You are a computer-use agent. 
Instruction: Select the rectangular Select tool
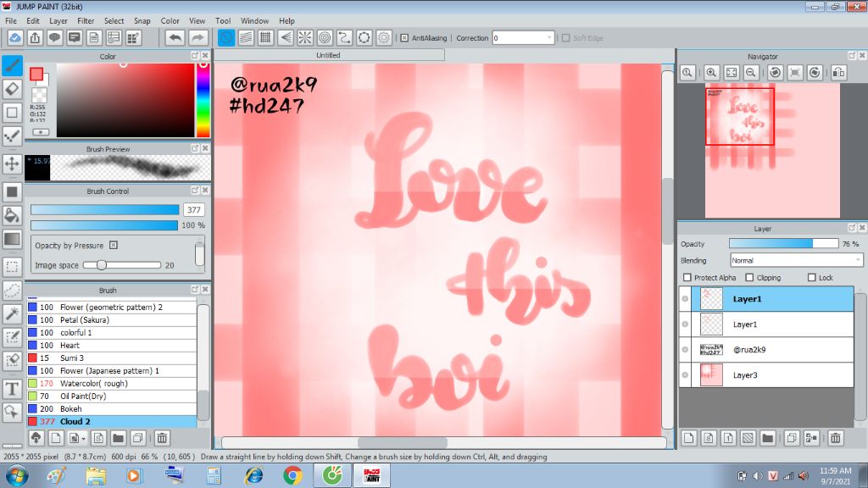12,267
